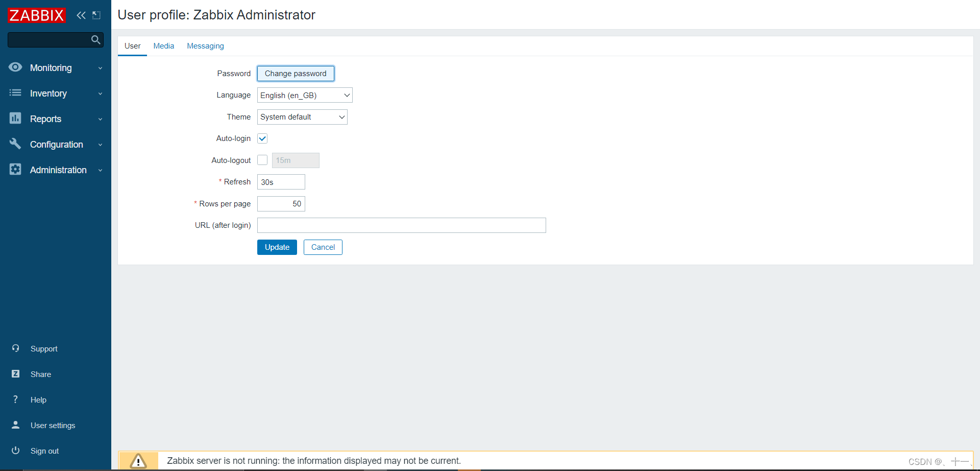Click the Update button
The image size is (980, 471).
tap(277, 247)
